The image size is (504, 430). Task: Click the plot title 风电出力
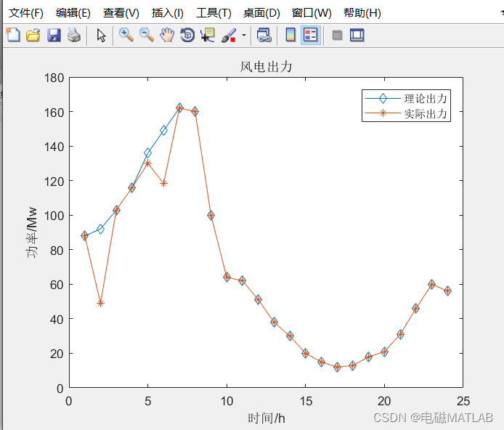pyautogui.click(x=266, y=67)
